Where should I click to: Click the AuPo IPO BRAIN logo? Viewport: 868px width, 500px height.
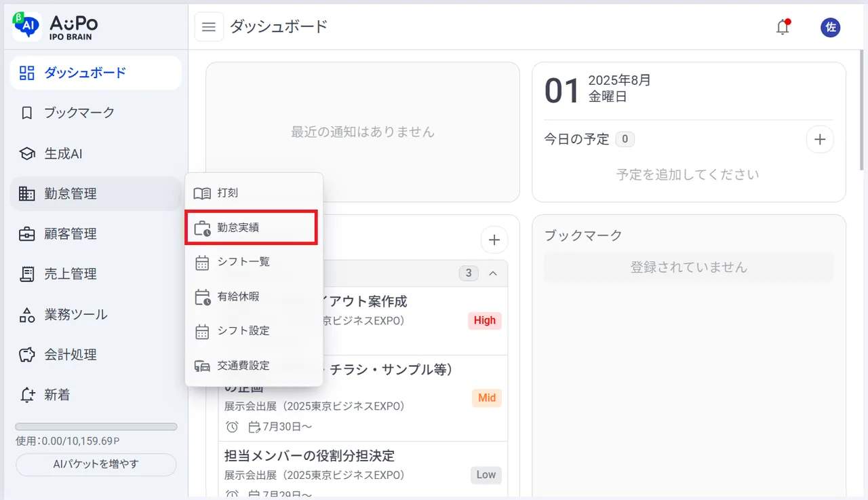pyautogui.click(x=56, y=26)
